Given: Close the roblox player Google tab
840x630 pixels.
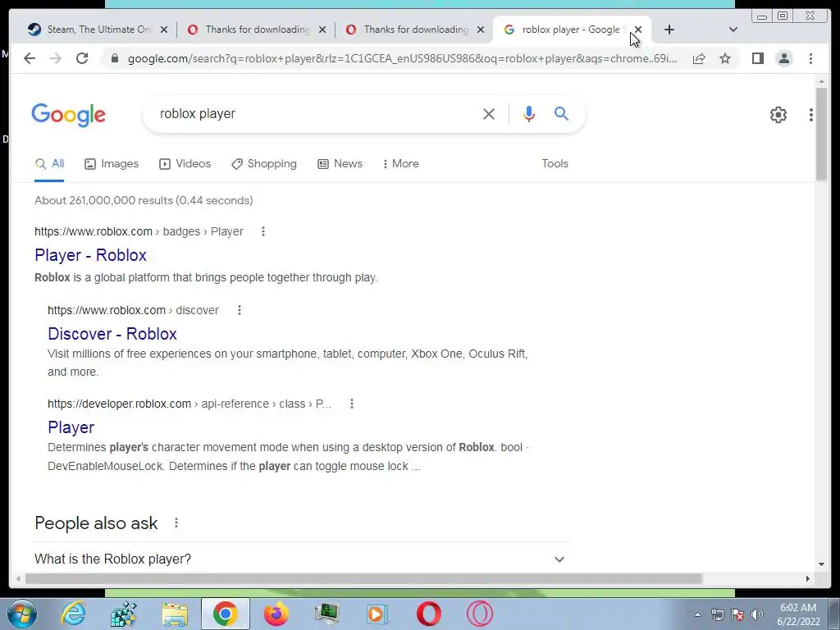Looking at the screenshot, I should [x=638, y=30].
